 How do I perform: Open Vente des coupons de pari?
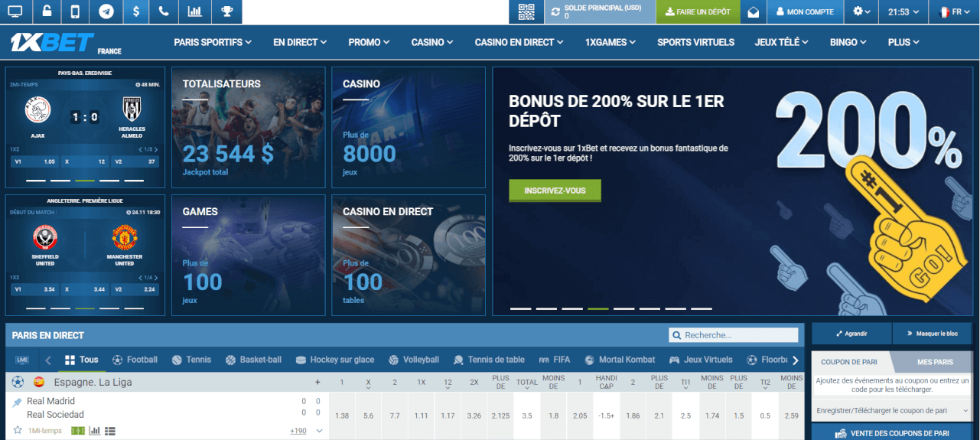tap(892, 433)
